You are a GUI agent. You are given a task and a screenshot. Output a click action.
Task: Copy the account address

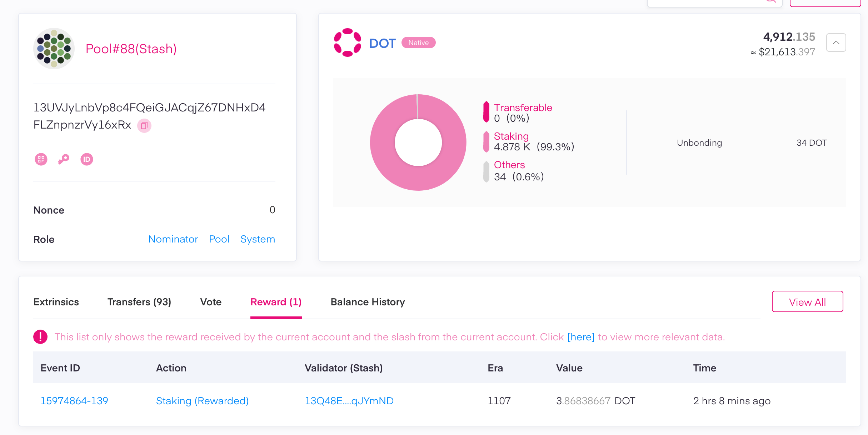144,126
